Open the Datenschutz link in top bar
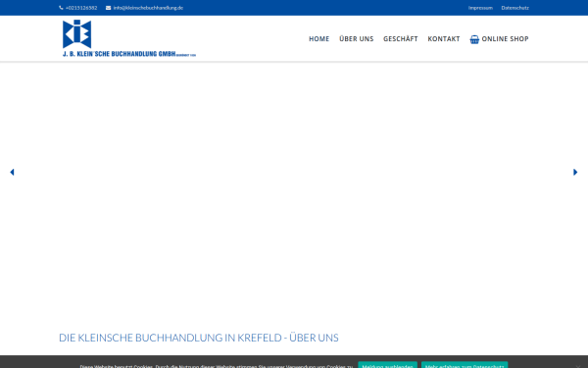588x368 pixels. (x=514, y=8)
